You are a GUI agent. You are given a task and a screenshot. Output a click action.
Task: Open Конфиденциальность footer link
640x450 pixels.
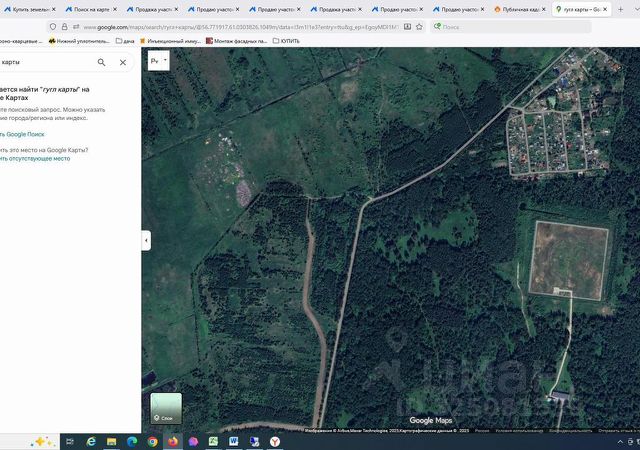(570, 430)
